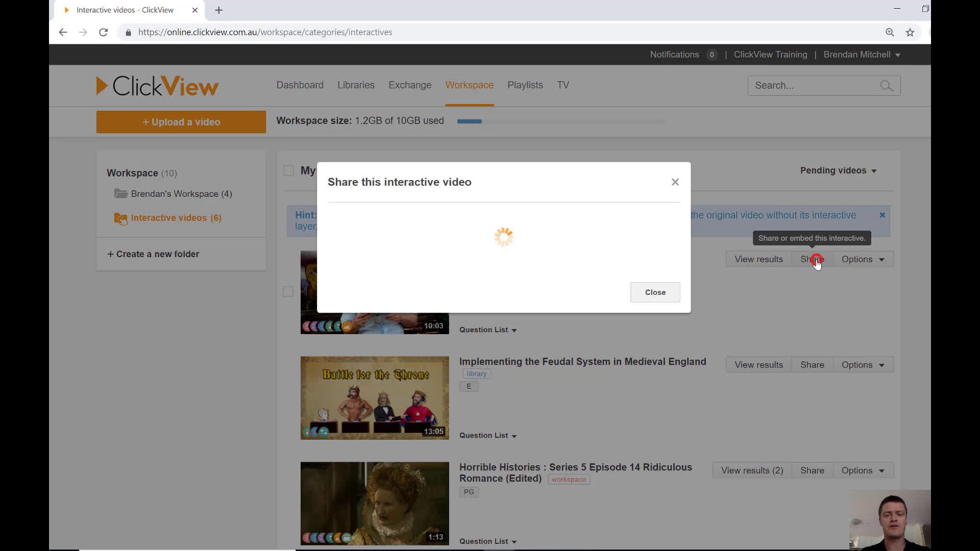Viewport: 980px width, 551px height.
Task: Click the workspace size usage bar
Action: 560,121
